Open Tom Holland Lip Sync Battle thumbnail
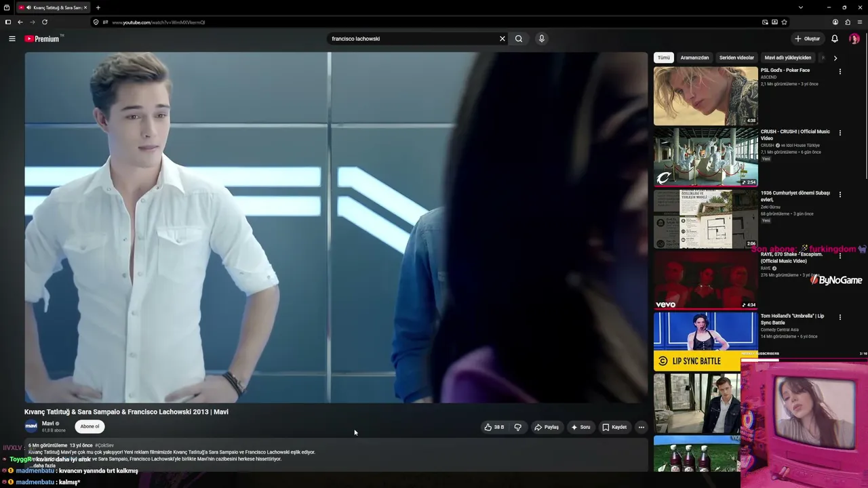Image resolution: width=868 pixels, height=488 pixels. tap(705, 341)
